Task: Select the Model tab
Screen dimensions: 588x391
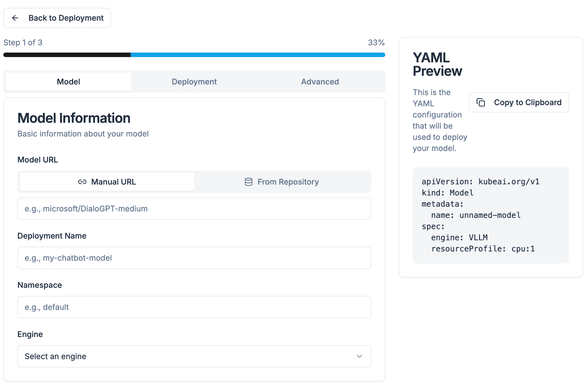Action: click(68, 82)
